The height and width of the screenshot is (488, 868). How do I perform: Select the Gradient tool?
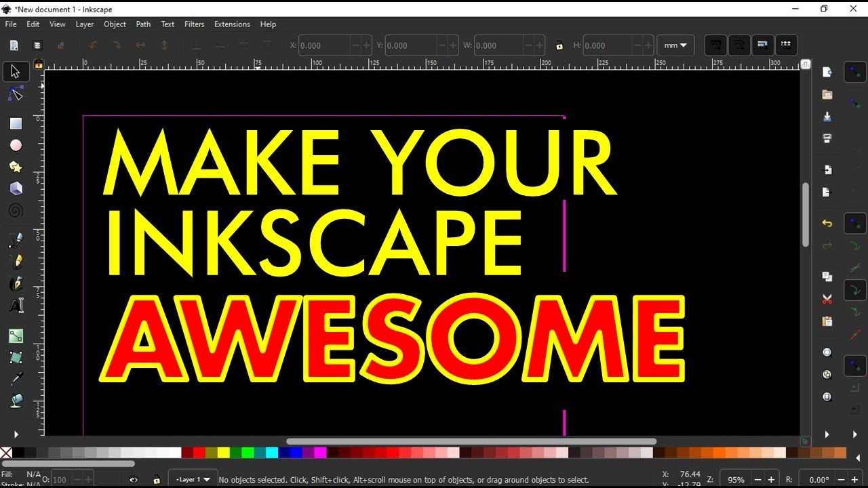point(16,335)
